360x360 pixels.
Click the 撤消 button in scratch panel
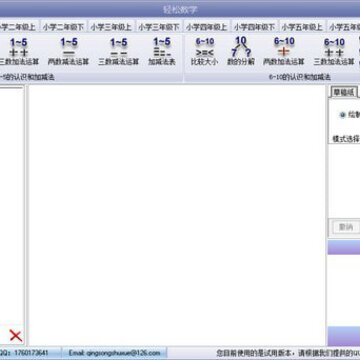346,227
